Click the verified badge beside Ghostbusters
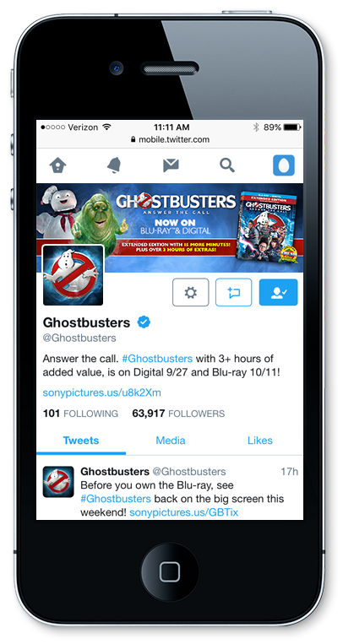Image resolution: width=343 pixels, height=644 pixels. coord(144,322)
